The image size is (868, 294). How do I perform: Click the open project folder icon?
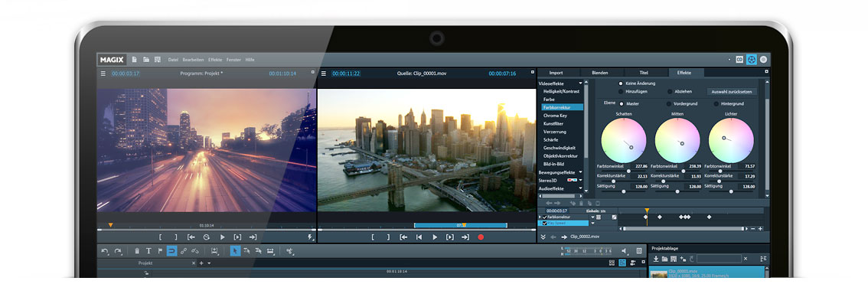pos(146,59)
